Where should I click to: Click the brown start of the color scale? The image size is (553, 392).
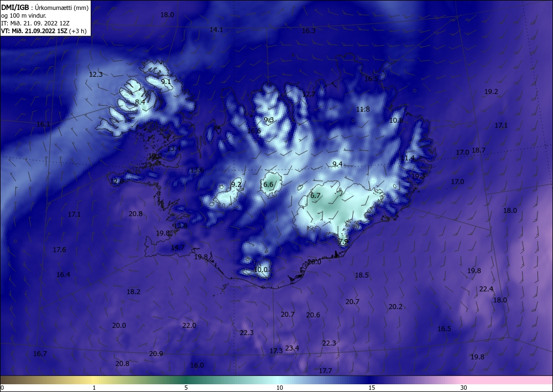tap(11, 380)
